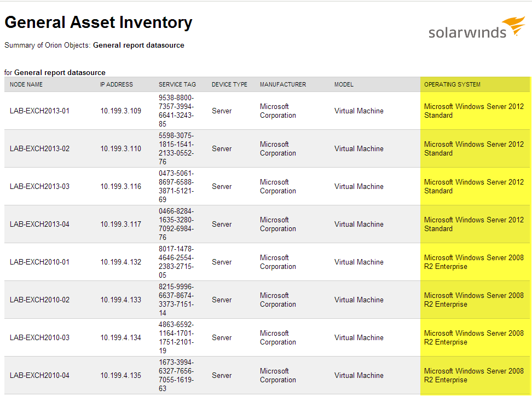Screen dimensions: 532x396
Task: Click the Node Name column header
Action: 26,84
